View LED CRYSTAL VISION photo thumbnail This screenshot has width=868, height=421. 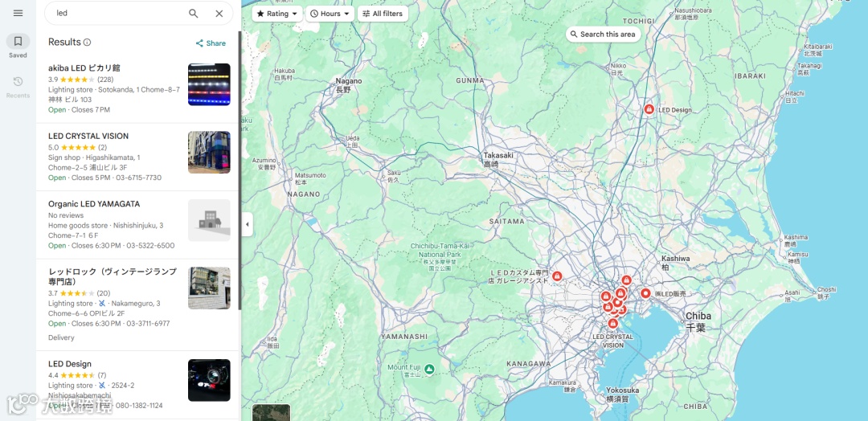point(209,152)
